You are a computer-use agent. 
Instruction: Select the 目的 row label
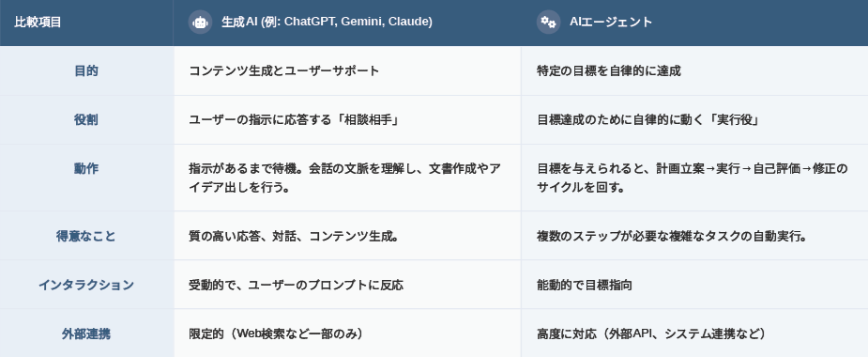[86, 71]
